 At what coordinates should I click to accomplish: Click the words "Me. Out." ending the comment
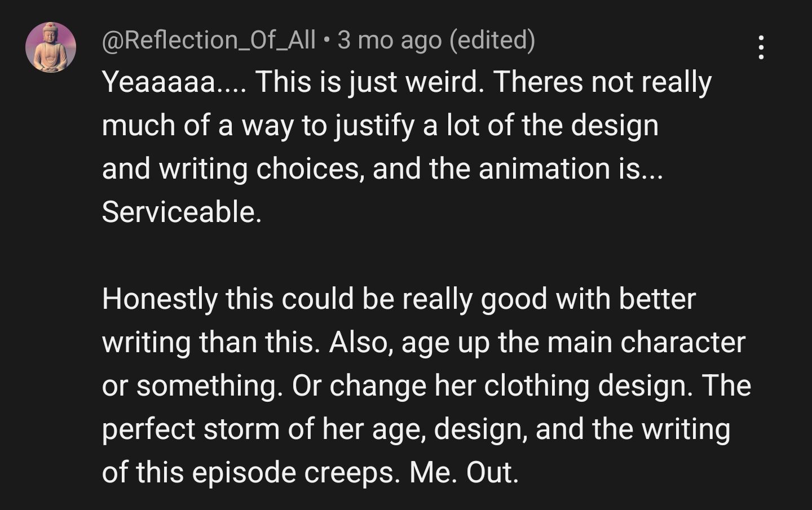click(x=464, y=472)
